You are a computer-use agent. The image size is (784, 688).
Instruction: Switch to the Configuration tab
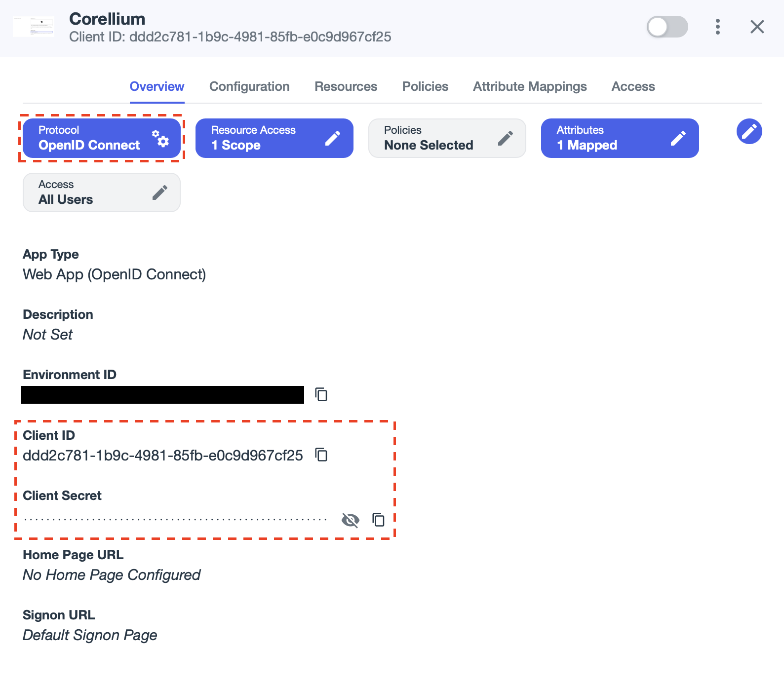click(x=249, y=86)
